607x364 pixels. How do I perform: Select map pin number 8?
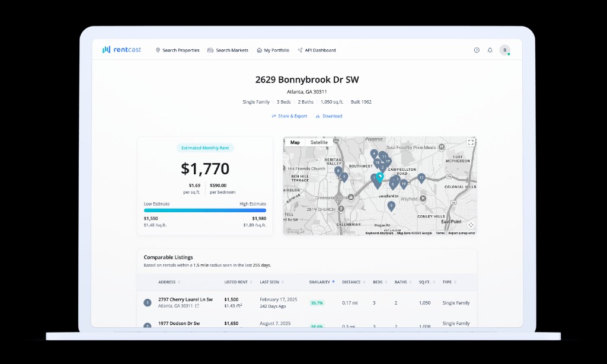pos(338,171)
